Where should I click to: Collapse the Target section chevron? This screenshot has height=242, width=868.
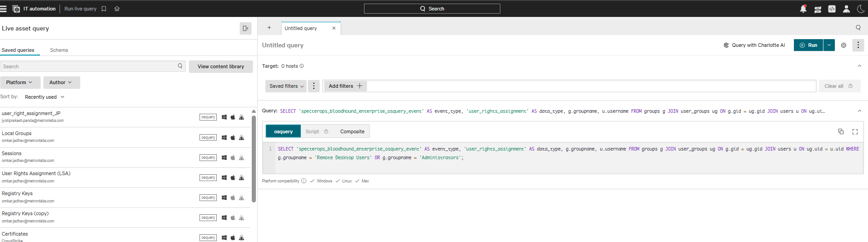(x=859, y=66)
